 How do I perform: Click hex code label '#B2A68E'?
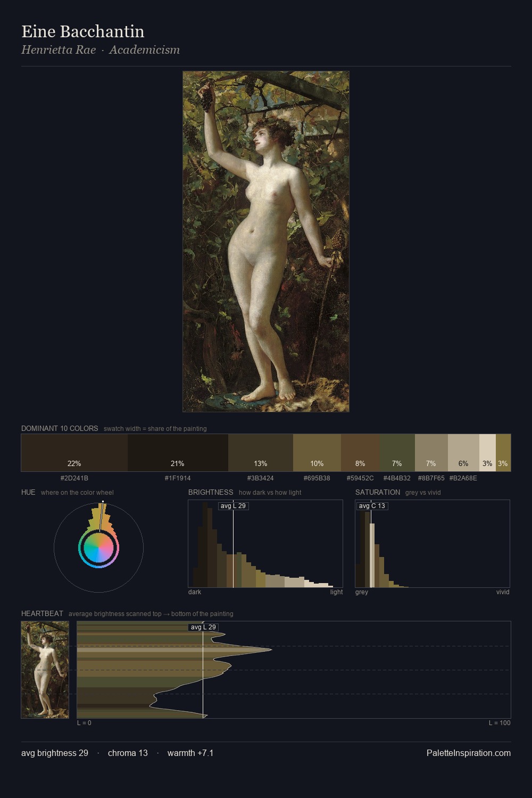coord(463,478)
